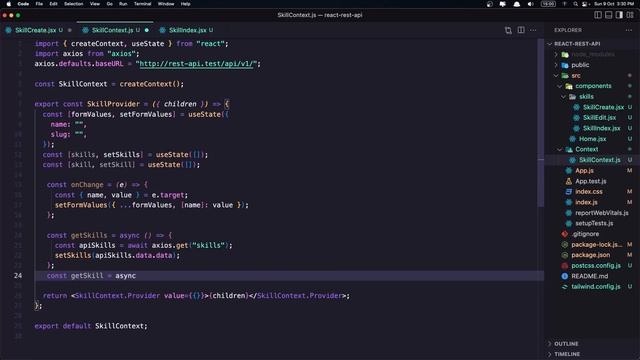Collapse the skills folder

[586, 97]
